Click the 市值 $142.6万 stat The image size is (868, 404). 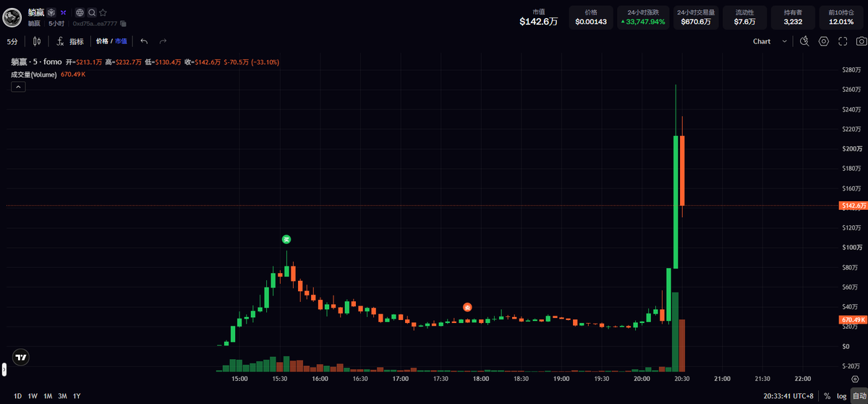(x=538, y=17)
